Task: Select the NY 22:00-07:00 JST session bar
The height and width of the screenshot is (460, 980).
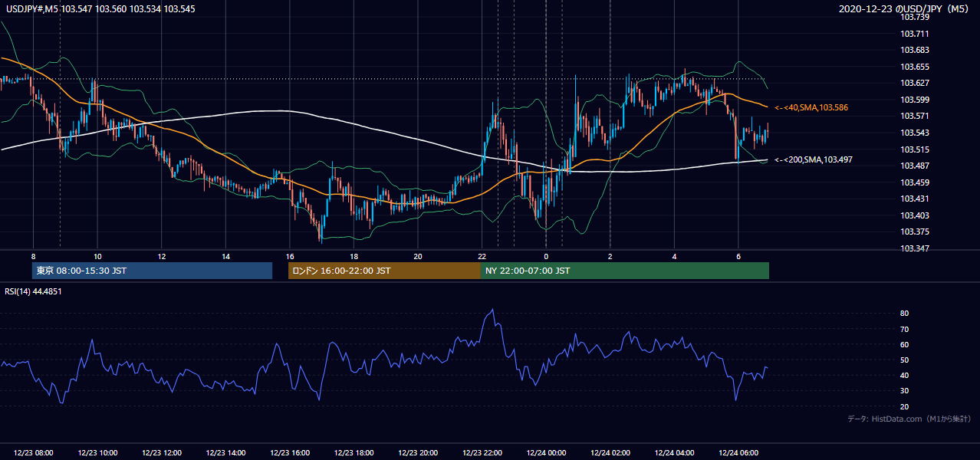Action: pos(625,271)
